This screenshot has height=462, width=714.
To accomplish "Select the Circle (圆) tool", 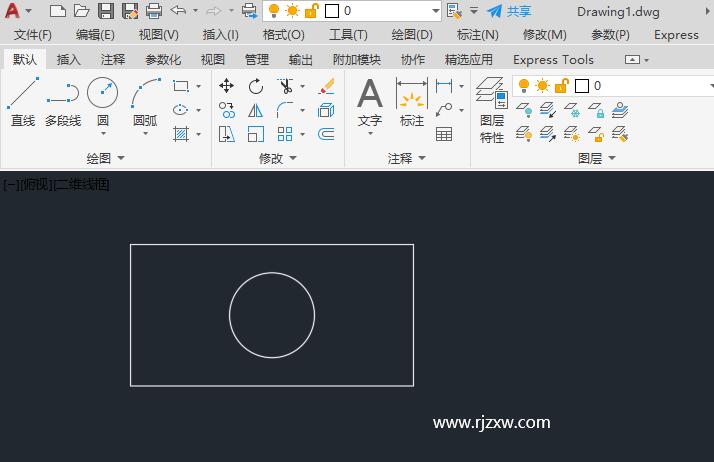I will [102, 101].
